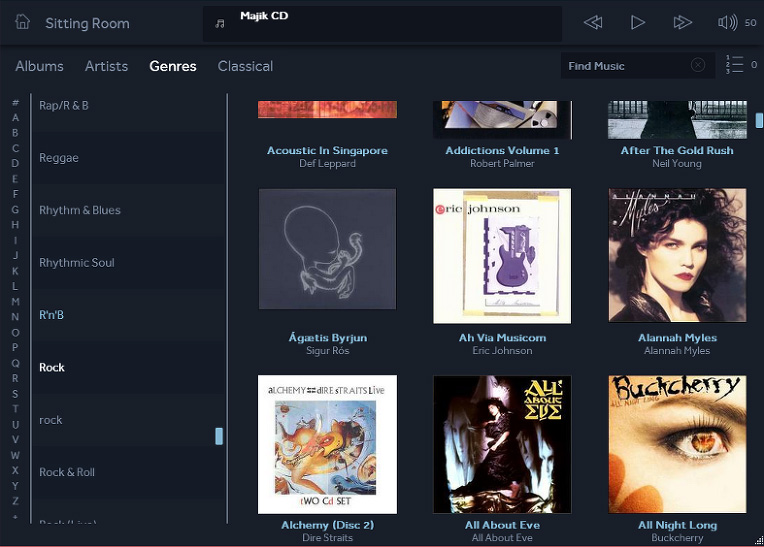Open the home rooms icon
Screen dimensions: 764x547
22,22
